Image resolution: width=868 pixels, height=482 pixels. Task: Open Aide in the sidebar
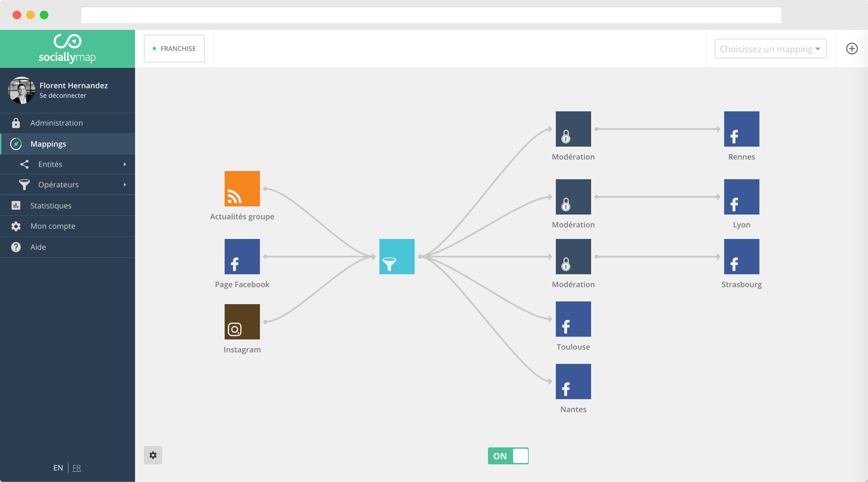(x=68, y=247)
